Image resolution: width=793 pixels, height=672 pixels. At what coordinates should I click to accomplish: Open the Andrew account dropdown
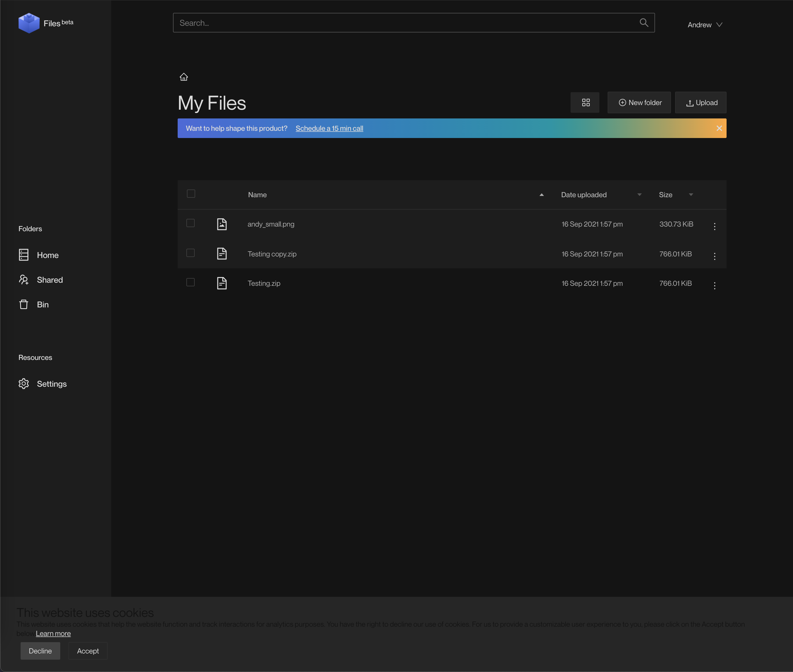pos(705,24)
